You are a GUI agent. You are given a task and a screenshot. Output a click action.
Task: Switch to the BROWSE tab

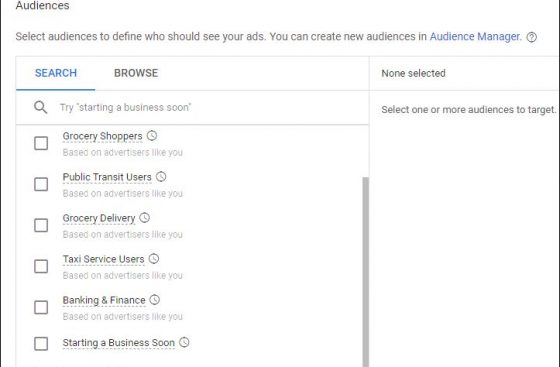coord(136,73)
